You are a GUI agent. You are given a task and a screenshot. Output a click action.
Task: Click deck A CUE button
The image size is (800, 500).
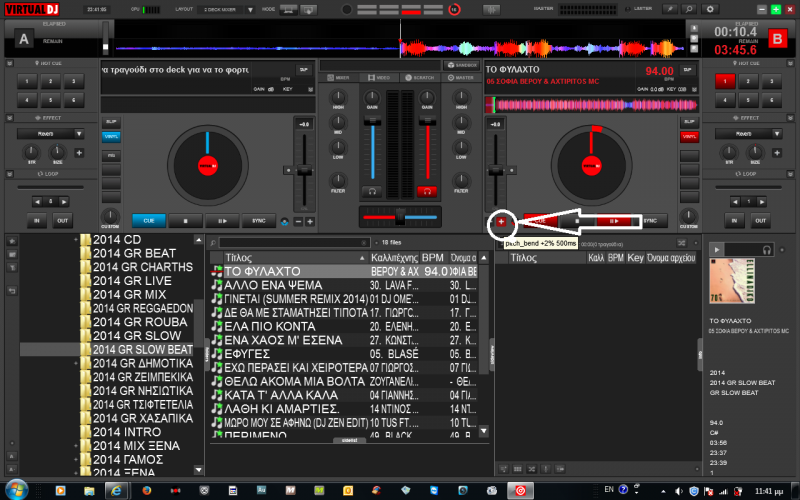tap(148, 221)
